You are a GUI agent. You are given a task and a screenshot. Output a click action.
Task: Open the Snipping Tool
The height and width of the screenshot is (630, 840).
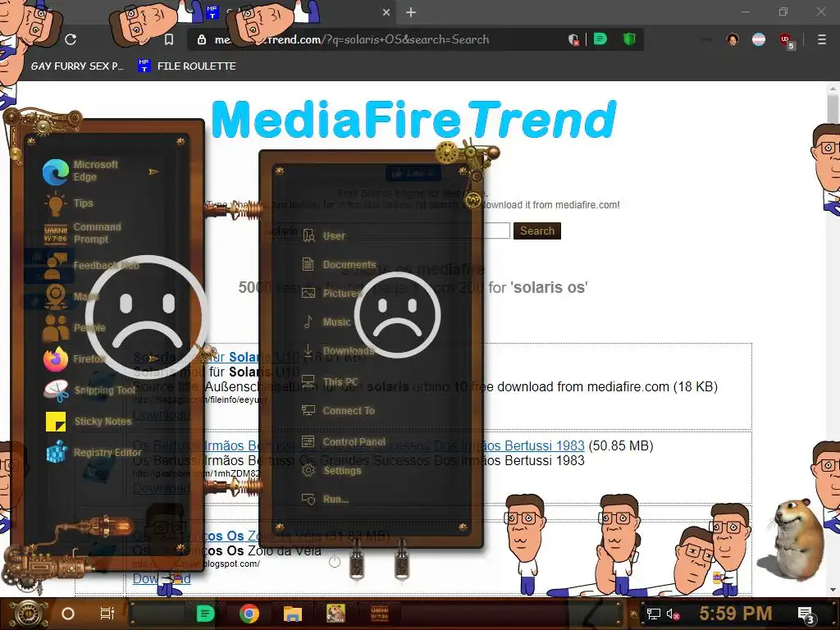pyautogui.click(x=89, y=390)
